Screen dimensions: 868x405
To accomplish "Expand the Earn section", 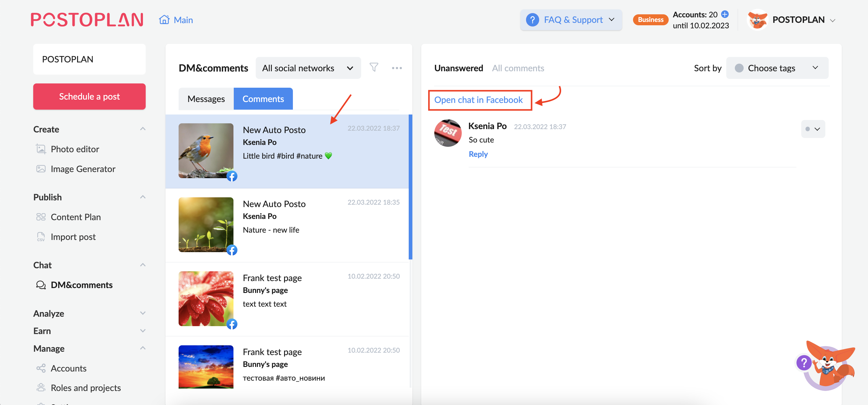I will pyautogui.click(x=143, y=331).
